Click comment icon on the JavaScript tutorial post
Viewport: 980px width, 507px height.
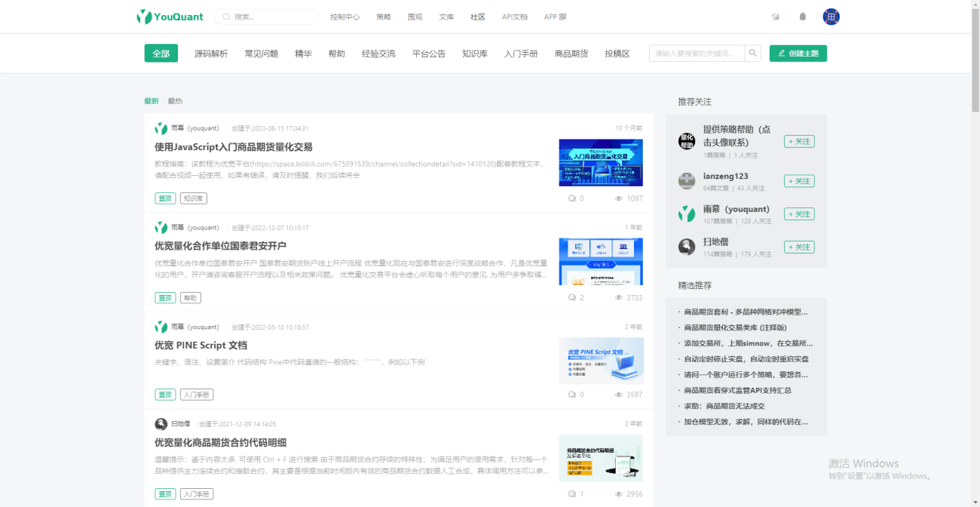(572, 198)
